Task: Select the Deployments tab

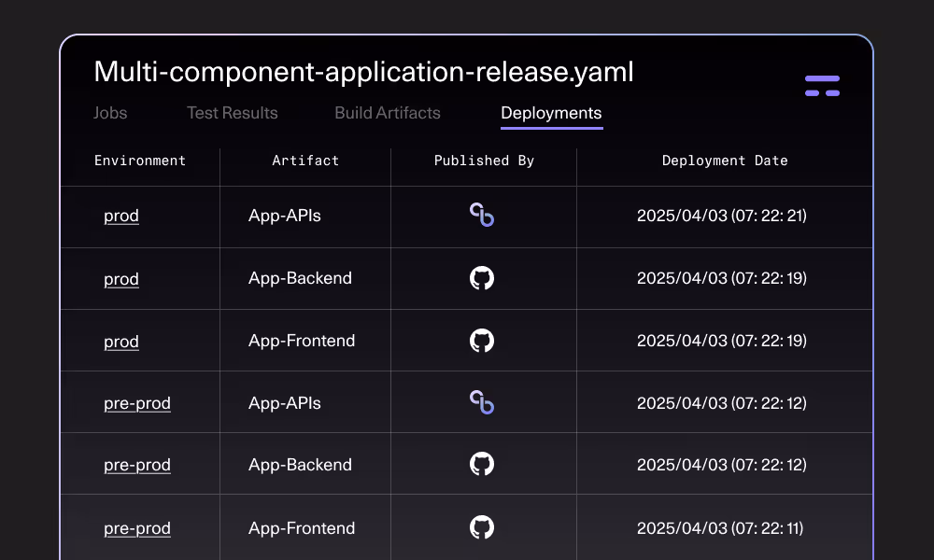Action: pyautogui.click(x=551, y=113)
